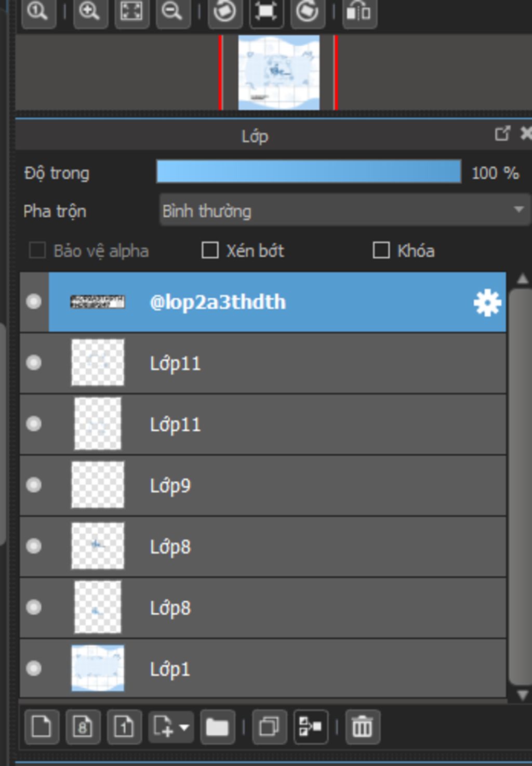532x766 pixels.
Task: Flip the canvas view horizontally icon
Action: (x=359, y=11)
